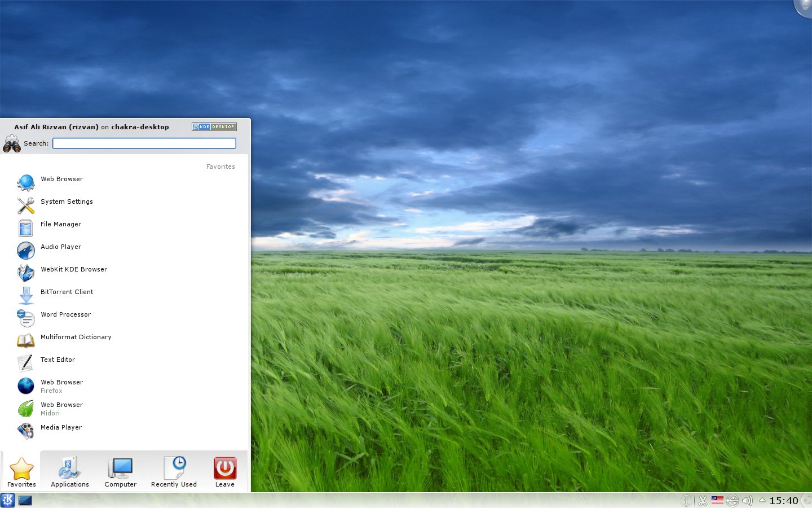Open the Word Processor favorite

pyautogui.click(x=124, y=318)
